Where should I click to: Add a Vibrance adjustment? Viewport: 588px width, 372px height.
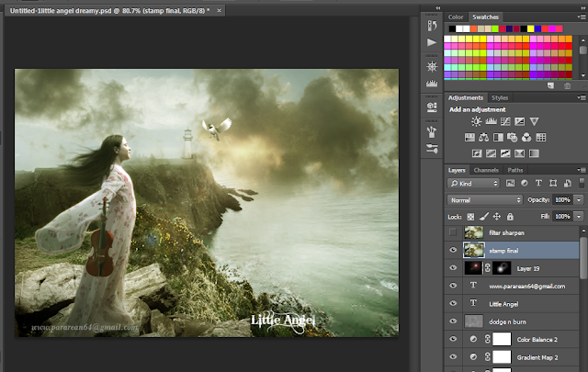click(534, 121)
